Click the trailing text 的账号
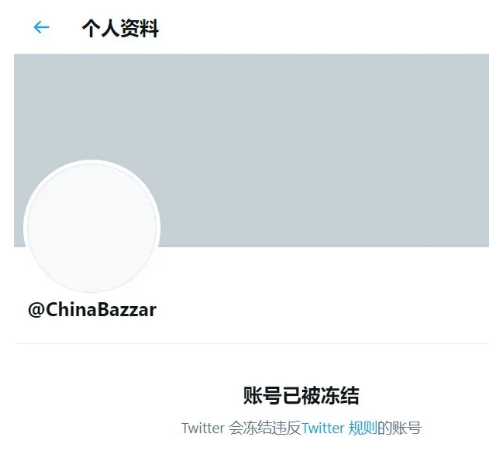This screenshot has height=449, width=504. 399,428
